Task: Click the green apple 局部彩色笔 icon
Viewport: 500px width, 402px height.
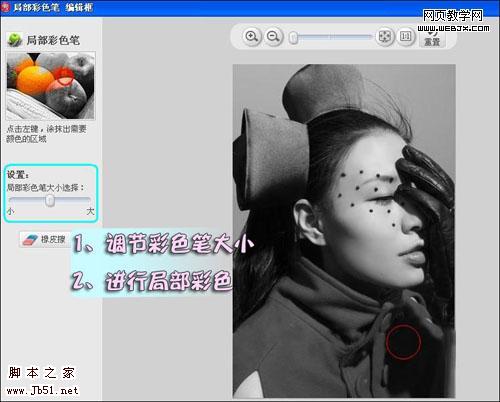Action: tap(14, 40)
